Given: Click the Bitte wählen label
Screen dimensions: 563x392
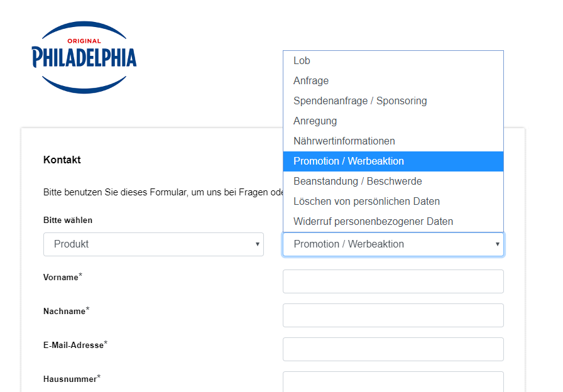Looking at the screenshot, I should [x=68, y=220].
